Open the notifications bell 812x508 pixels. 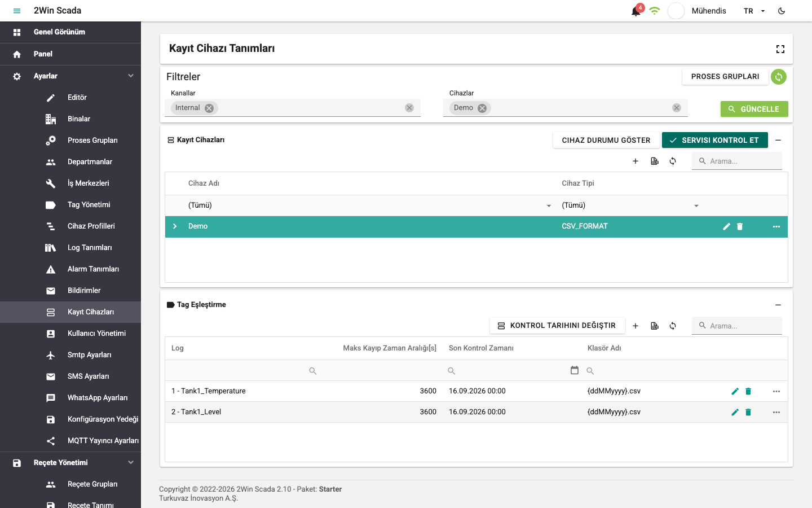636,11
